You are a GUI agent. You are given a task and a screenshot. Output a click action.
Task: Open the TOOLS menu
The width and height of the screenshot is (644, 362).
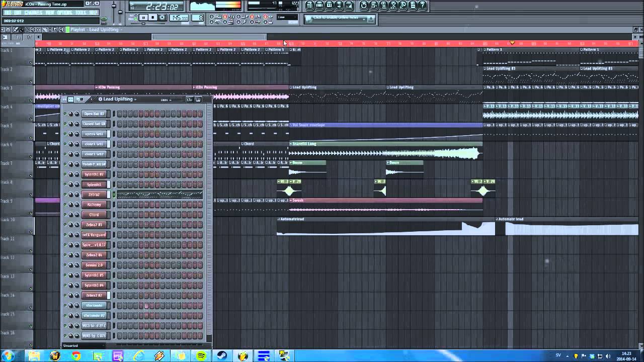coord(80,13)
